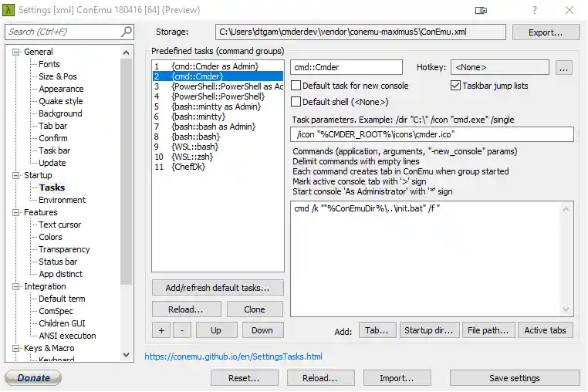Toggle Default shell checkbox
Viewport: 588px width, 392px height.
click(296, 102)
